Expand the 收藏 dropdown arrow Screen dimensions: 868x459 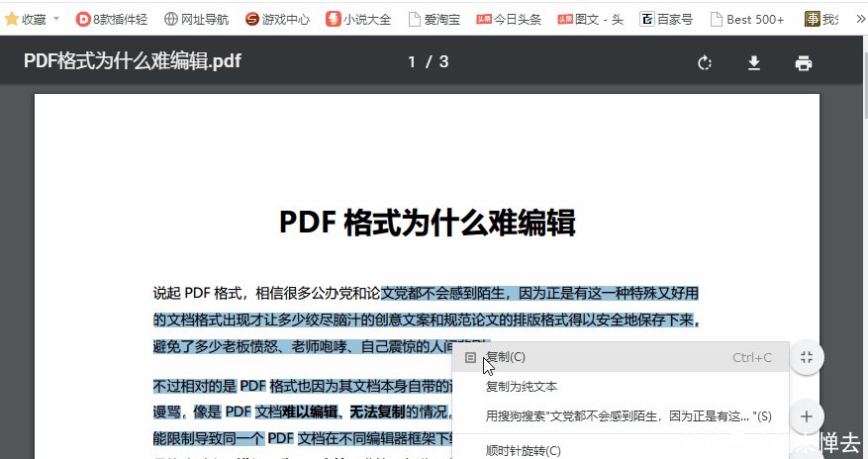coord(55,19)
